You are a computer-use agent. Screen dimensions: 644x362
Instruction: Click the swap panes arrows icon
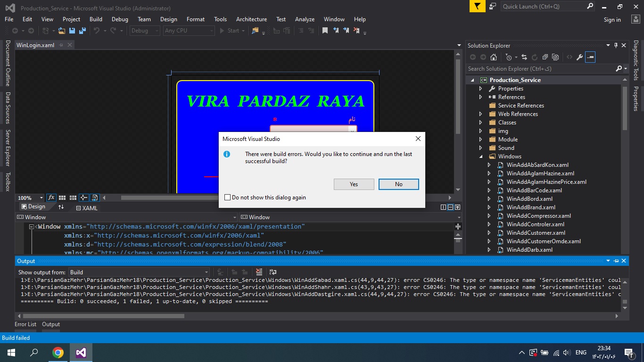(x=61, y=207)
